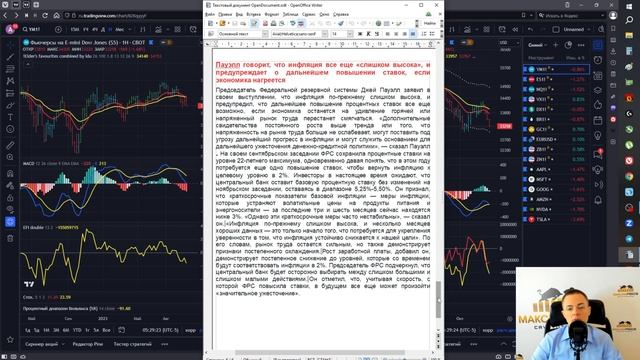This screenshot has width=640, height=360.
Task: Open the layout grid selector in TradingView
Action: click(x=178, y=29)
